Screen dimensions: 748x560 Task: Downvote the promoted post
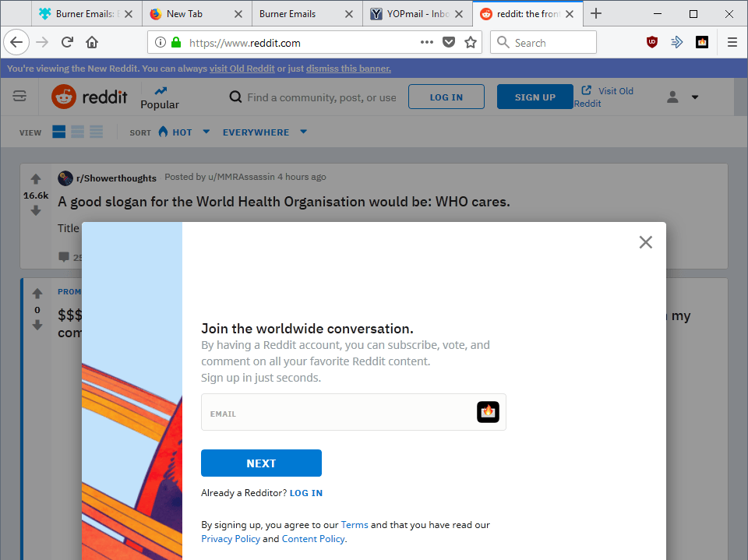click(37, 326)
